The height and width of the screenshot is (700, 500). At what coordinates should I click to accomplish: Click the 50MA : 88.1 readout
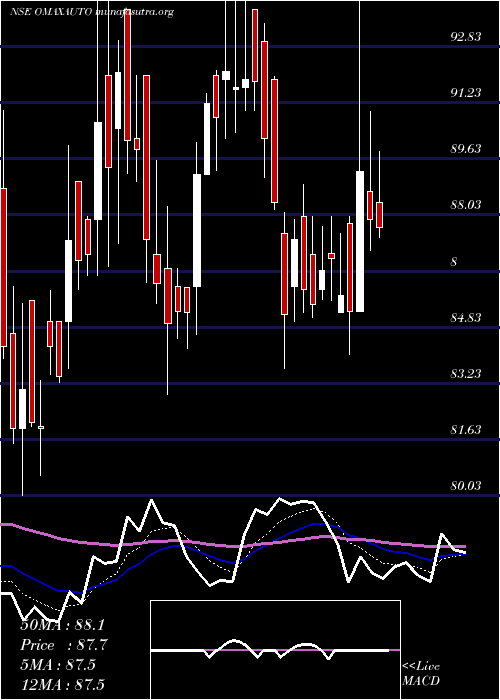tap(62, 625)
